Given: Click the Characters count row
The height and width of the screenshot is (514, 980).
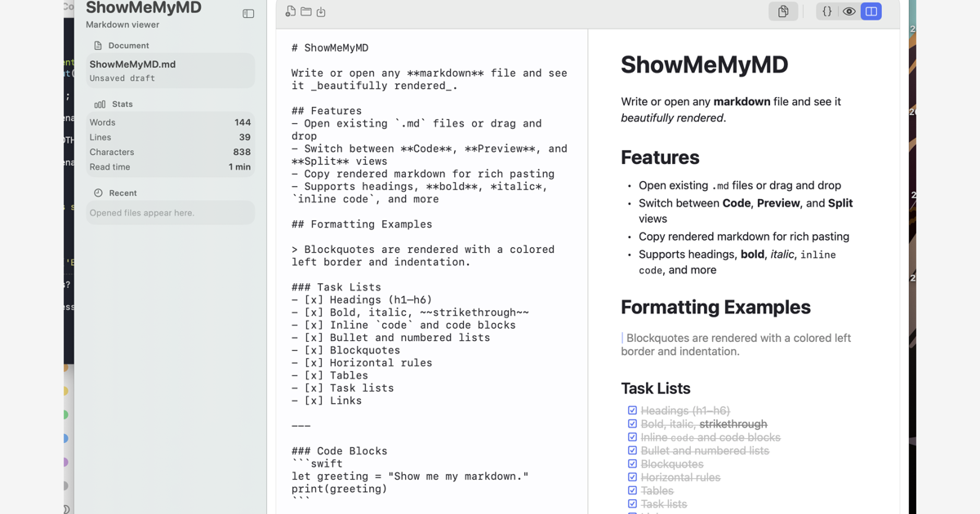Looking at the screenshot, I should tap(170, 152).
